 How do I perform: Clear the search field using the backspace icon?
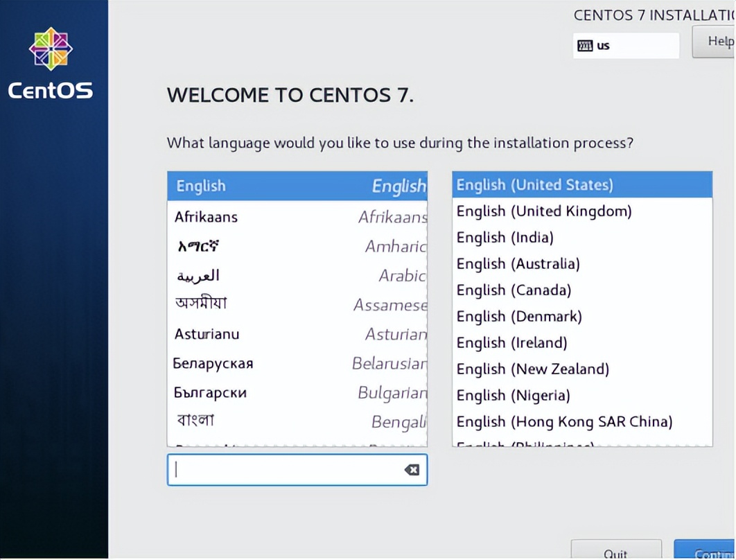click(x=412, y=469)
